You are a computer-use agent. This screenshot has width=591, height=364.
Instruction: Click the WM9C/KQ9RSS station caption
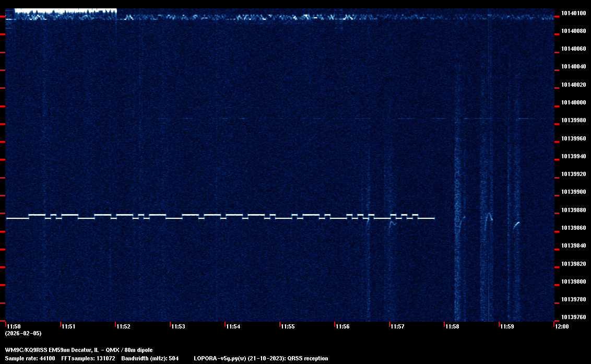pos(79,350)
